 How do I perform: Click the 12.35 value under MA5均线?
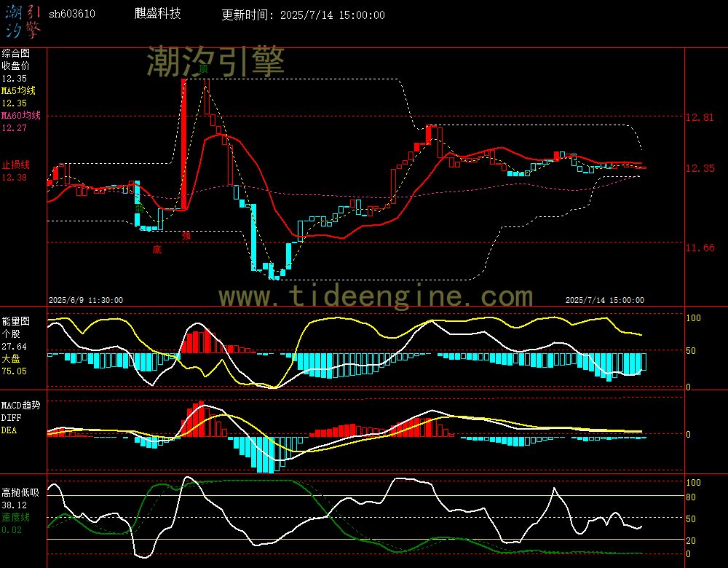pos(15,103)
